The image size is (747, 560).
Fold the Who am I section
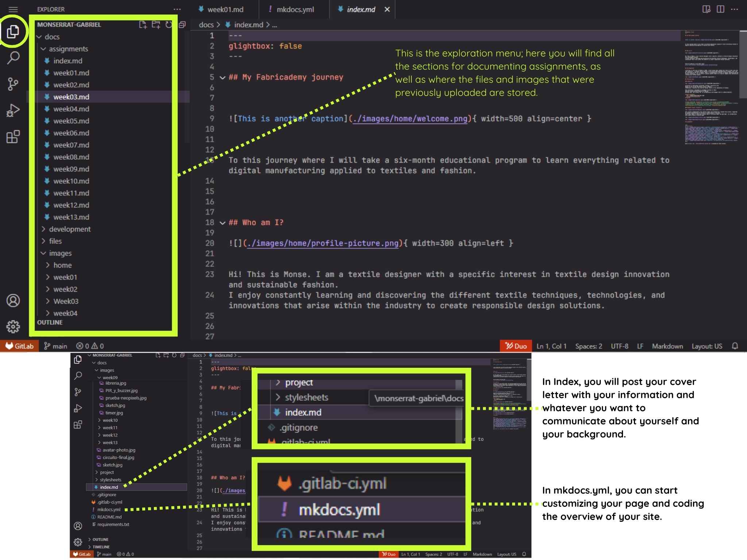[x=222, y=223]
